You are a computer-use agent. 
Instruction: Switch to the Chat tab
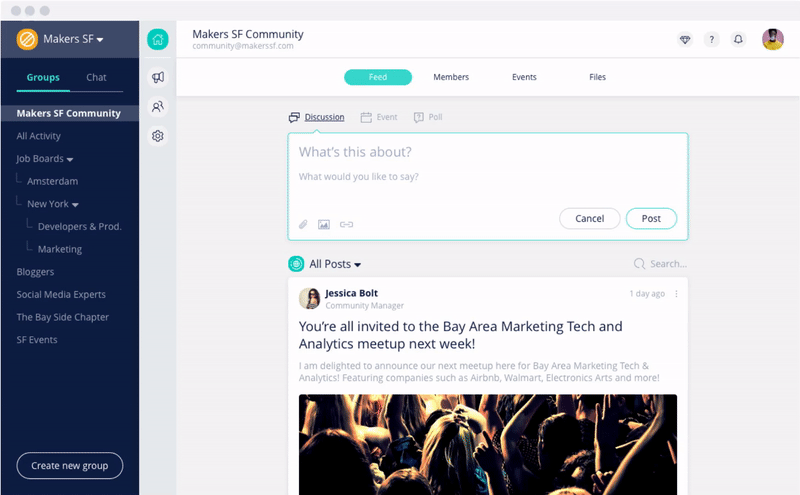pos(96,78)
